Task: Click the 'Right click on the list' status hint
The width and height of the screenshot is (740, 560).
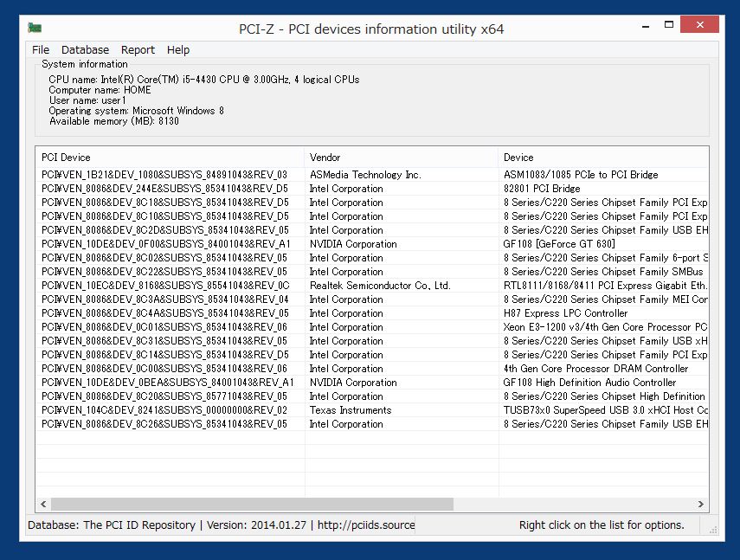Action: click(602, 525)
